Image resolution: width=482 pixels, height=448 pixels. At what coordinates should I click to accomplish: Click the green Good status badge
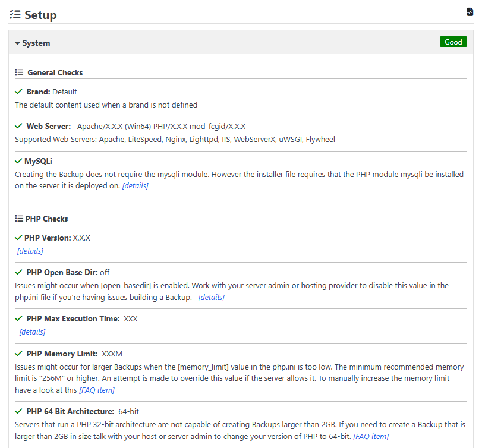[453, 42]
